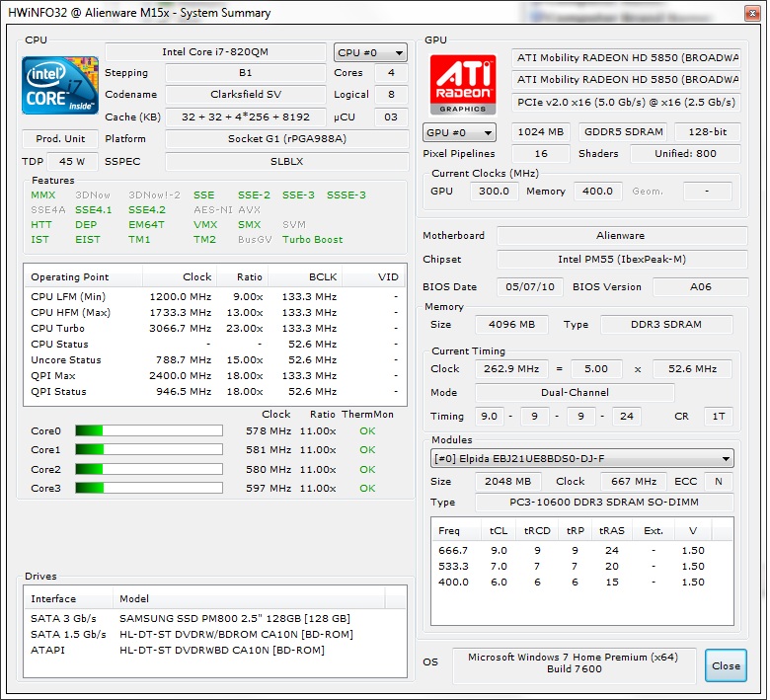The width and height of the screenshot is (770, 700).
Task: Click the SLBLX SSPEC field
Action: pos(287,162)
